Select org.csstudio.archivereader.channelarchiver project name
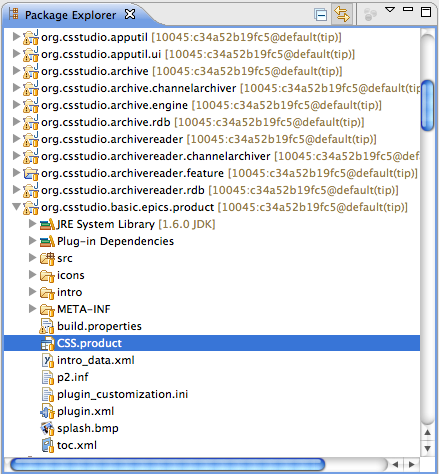Viewport: 439px width, 474px height. [x=156, y=156]
